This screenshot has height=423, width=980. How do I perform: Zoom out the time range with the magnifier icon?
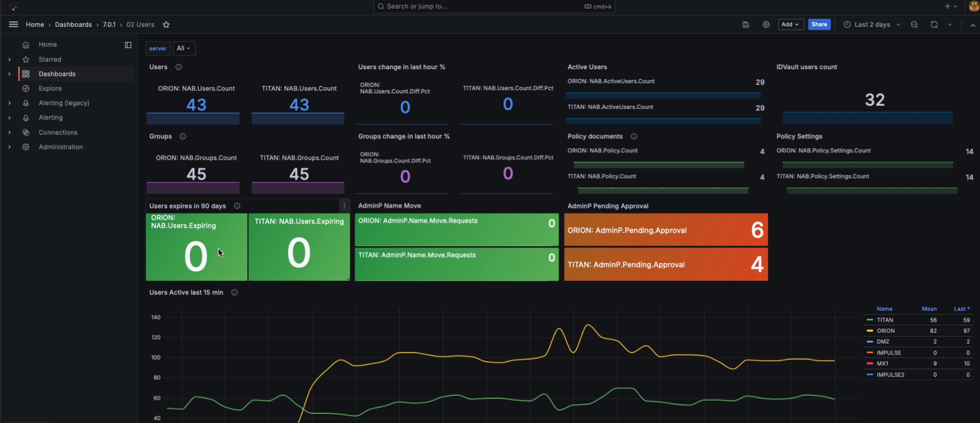914,24
